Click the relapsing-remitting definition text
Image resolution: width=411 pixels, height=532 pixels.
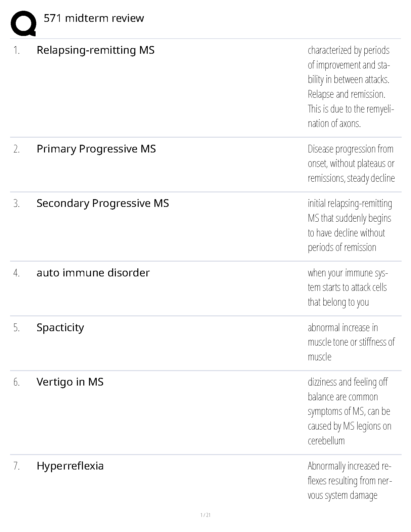(x=350, y=87)
